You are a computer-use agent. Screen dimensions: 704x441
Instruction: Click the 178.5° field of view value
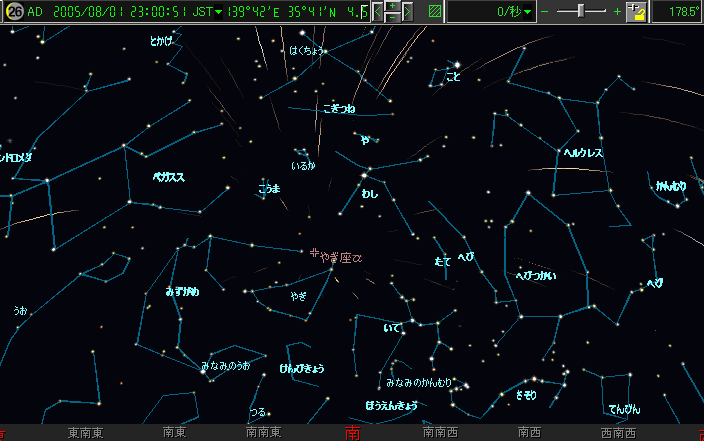point(678,12)
